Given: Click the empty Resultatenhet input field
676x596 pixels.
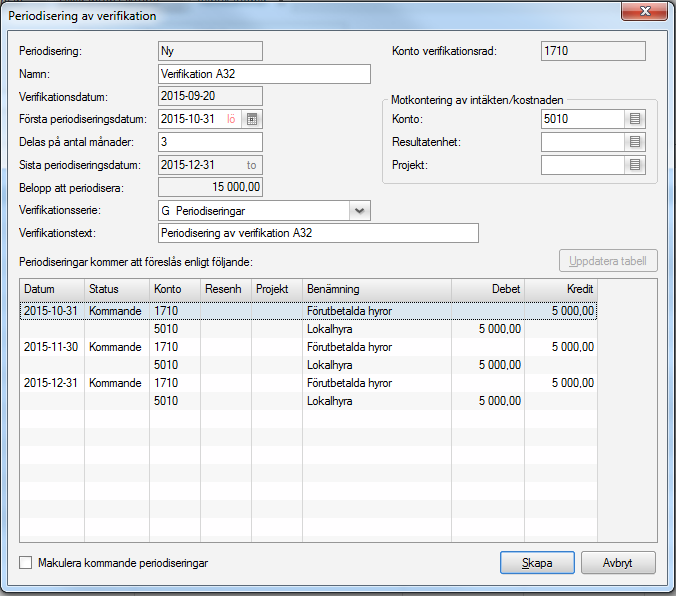Looking at the screenshot, I should coord(583,142).
